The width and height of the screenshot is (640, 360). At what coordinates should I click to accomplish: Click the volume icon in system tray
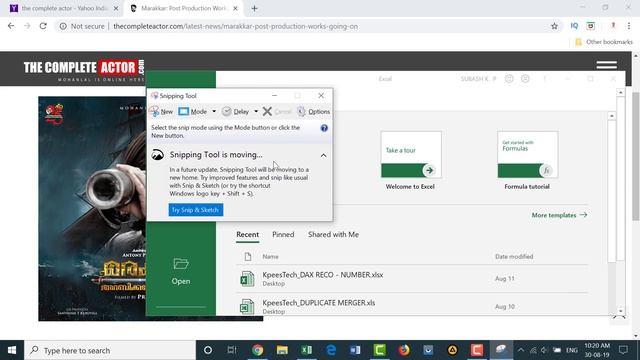point(544,350)
